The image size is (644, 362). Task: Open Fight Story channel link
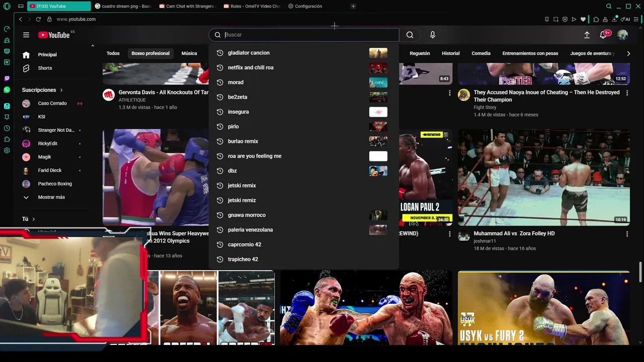pos(485,107)
